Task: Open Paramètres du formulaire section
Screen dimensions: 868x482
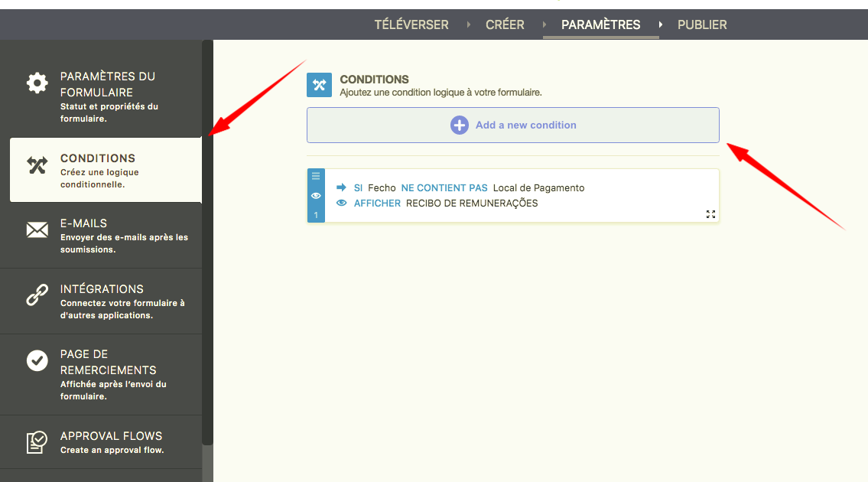Action: [x=101, y=96]
